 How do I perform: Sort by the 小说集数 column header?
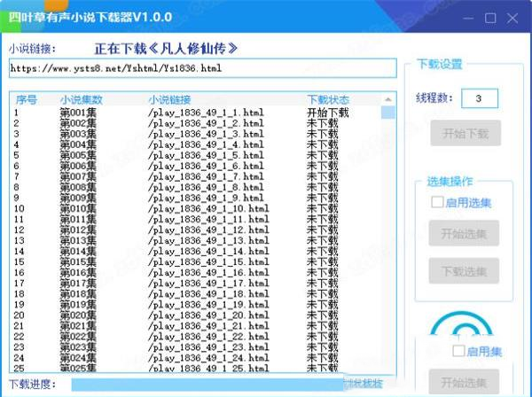(82, 99)
